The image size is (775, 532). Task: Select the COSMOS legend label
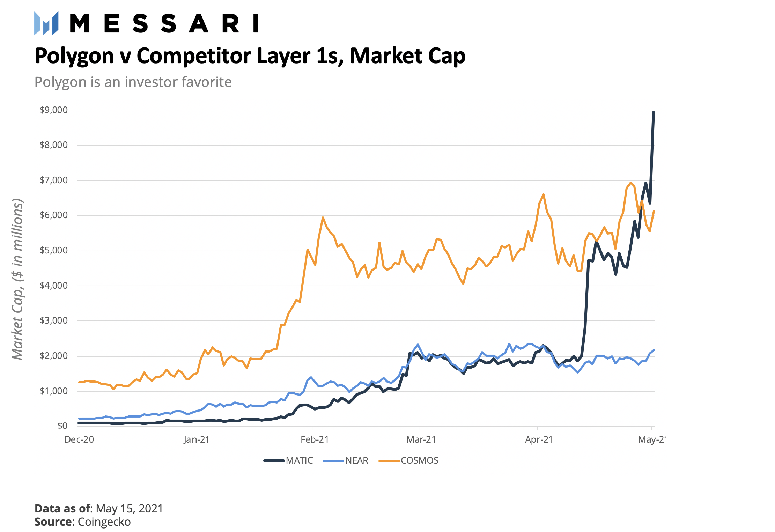[419, 460]
